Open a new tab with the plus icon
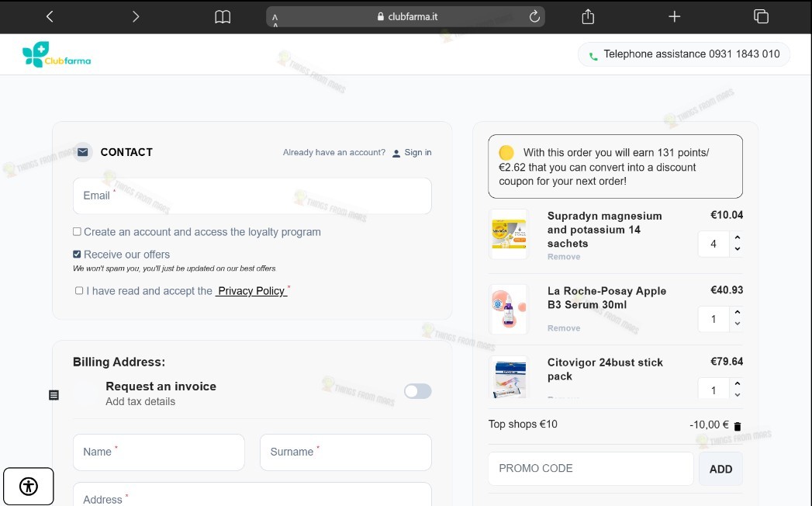This screenshot has height=506, width=812. [x=674, y=16]
